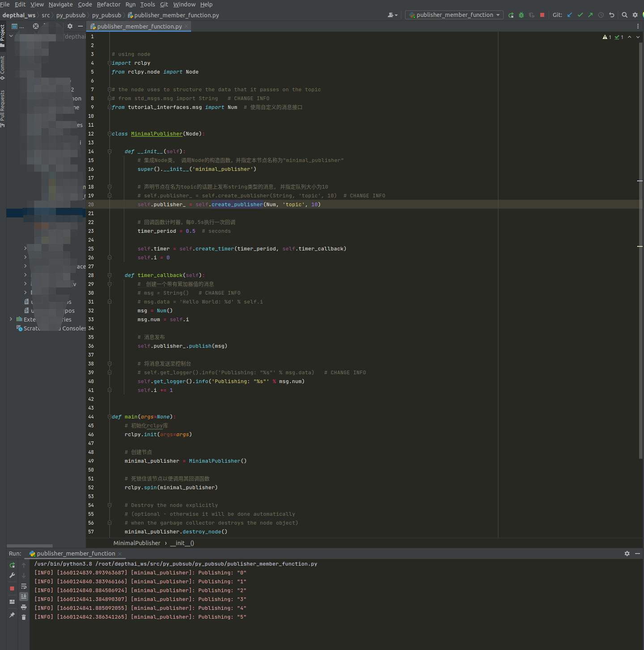Toggle soft-wrap in the Run console
The width and height of the screenshot is (644, 650).
click(24, 587)
